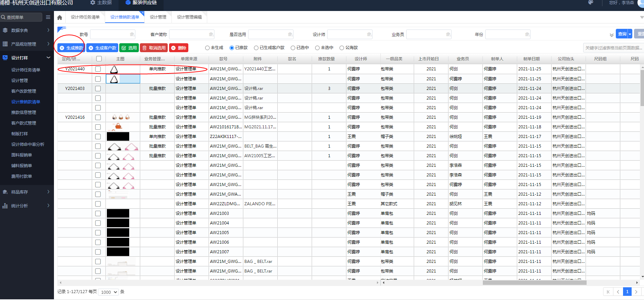Viewport: 644px width, 301px height.
Task: Click the 生成推款 button
Action: (71, 48)
